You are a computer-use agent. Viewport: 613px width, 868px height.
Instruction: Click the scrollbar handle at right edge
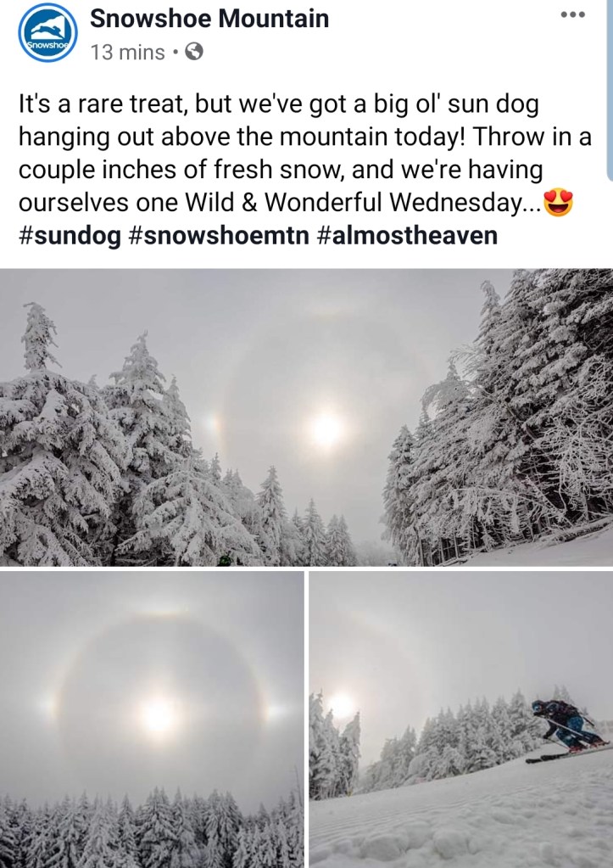pos(610,90)
